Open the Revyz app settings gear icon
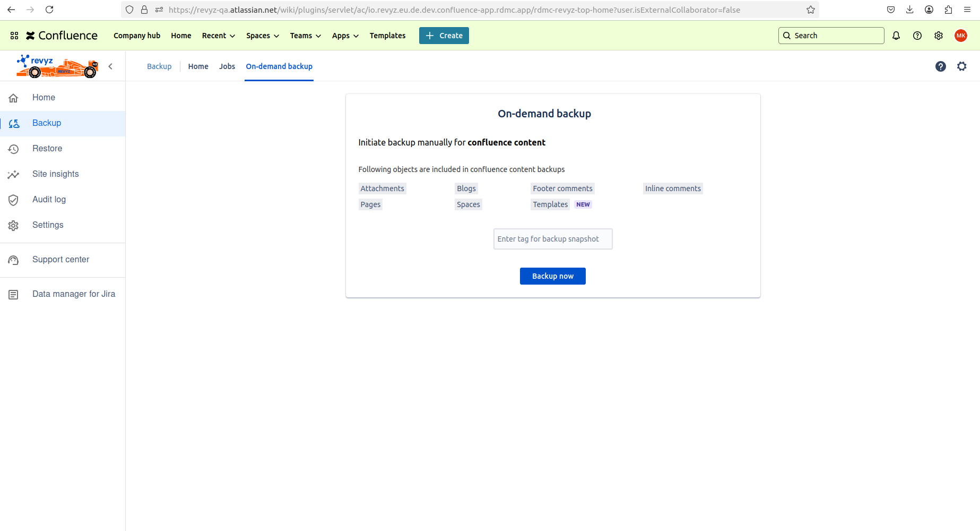This screenshot has width=980, height=531. click(962, 66)
